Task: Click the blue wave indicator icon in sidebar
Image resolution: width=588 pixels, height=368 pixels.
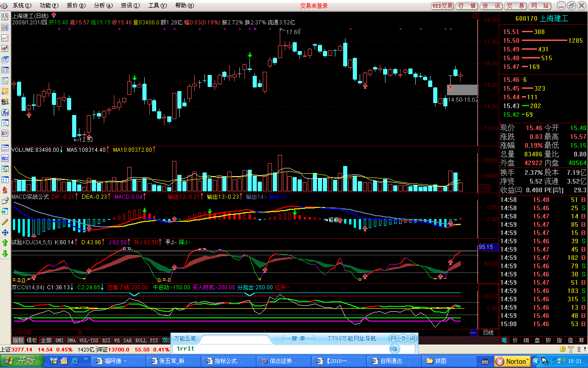Action: coord(5,148)
